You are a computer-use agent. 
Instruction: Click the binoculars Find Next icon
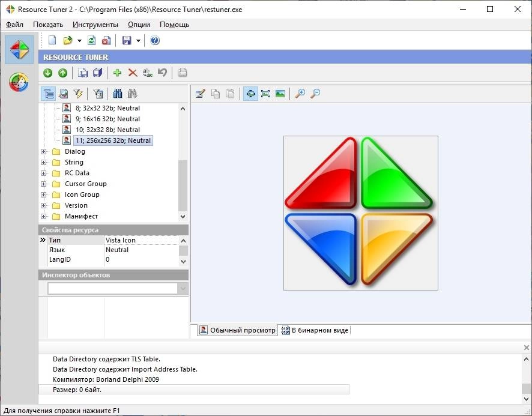point(133,94)
